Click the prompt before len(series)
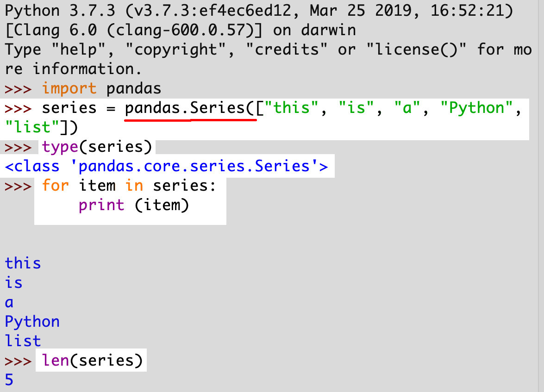This screenshot has width=544, height=392. 18,361
